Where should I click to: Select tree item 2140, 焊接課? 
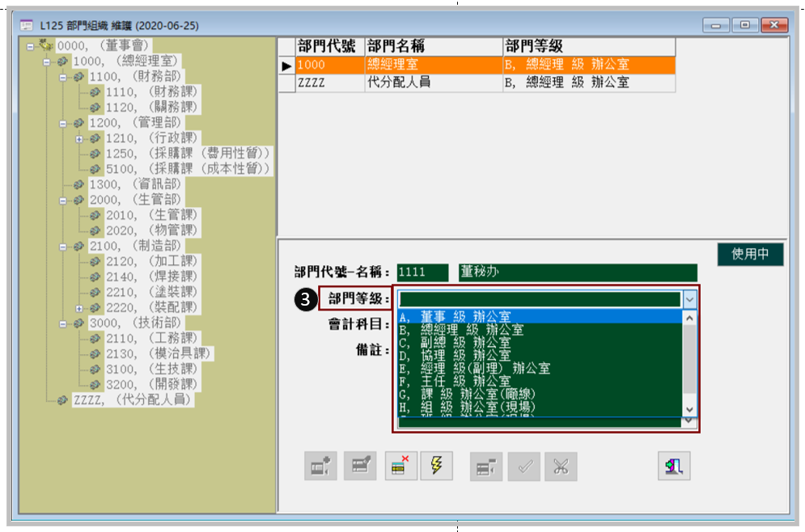[152, 277]
